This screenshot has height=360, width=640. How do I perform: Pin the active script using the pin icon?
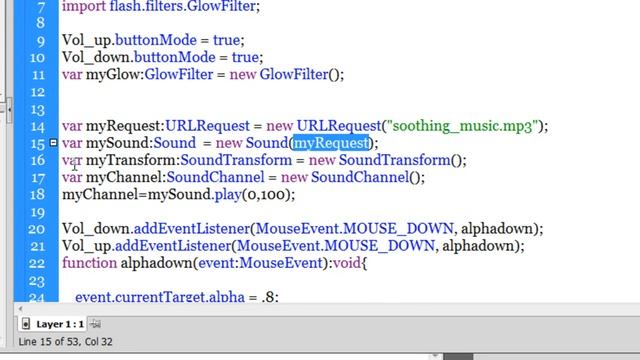96,324
